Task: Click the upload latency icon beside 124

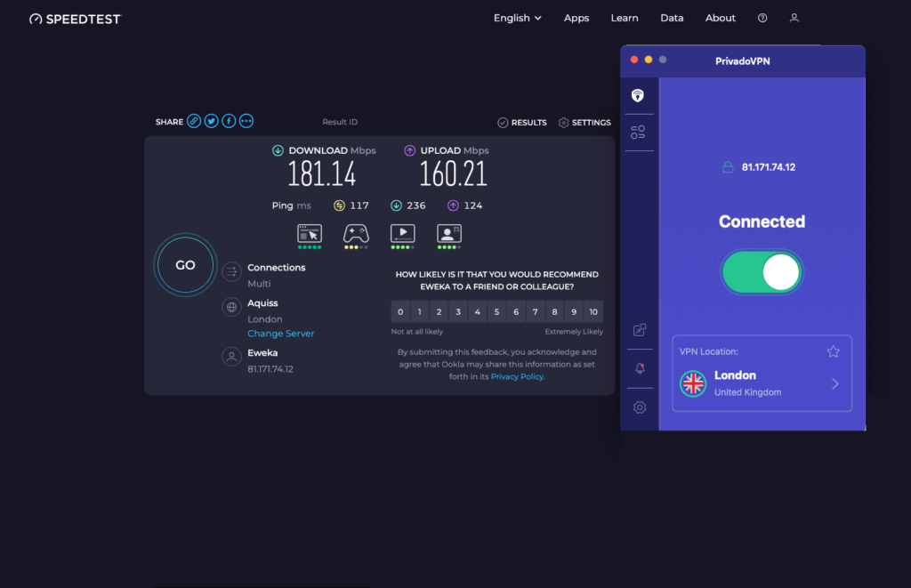Action: click(x=453, y=205)
